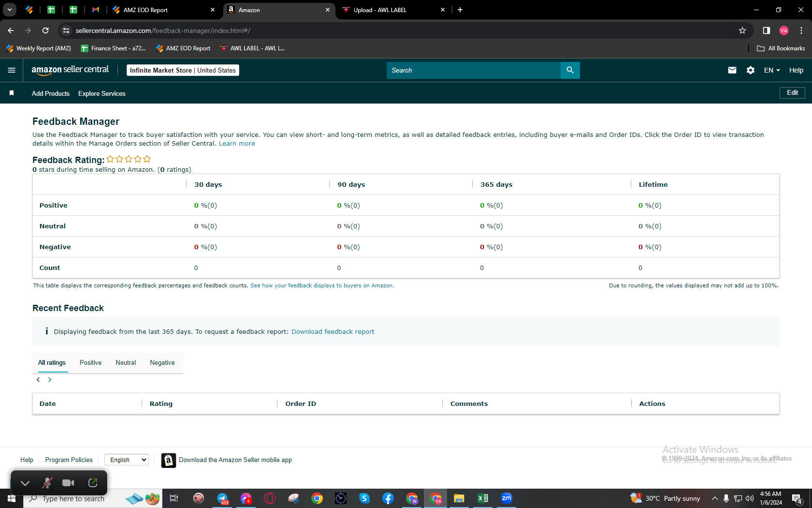Open the settings gear menu
Image resolution: width=812 pixels, height=508 pixels.
(751, 70)
